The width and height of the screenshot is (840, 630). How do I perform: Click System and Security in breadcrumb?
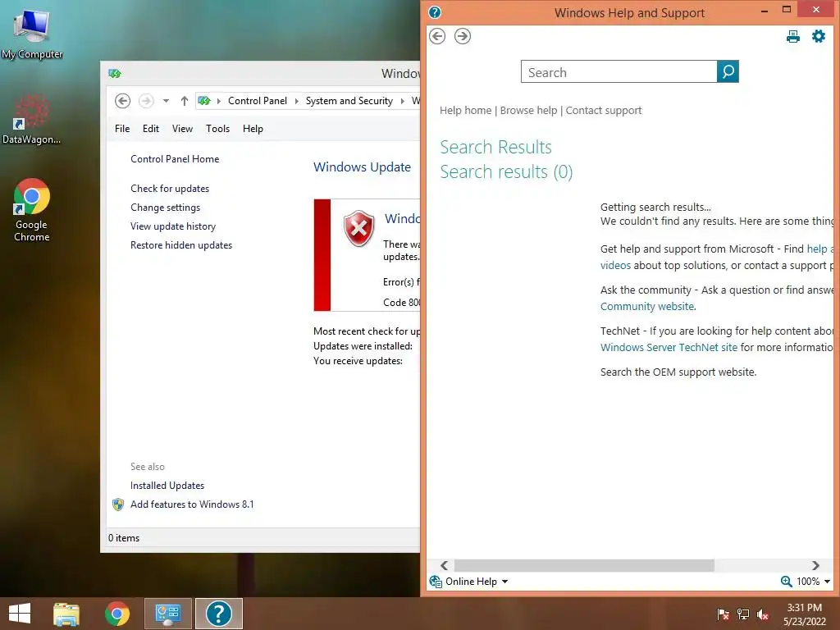pos(349,101)
